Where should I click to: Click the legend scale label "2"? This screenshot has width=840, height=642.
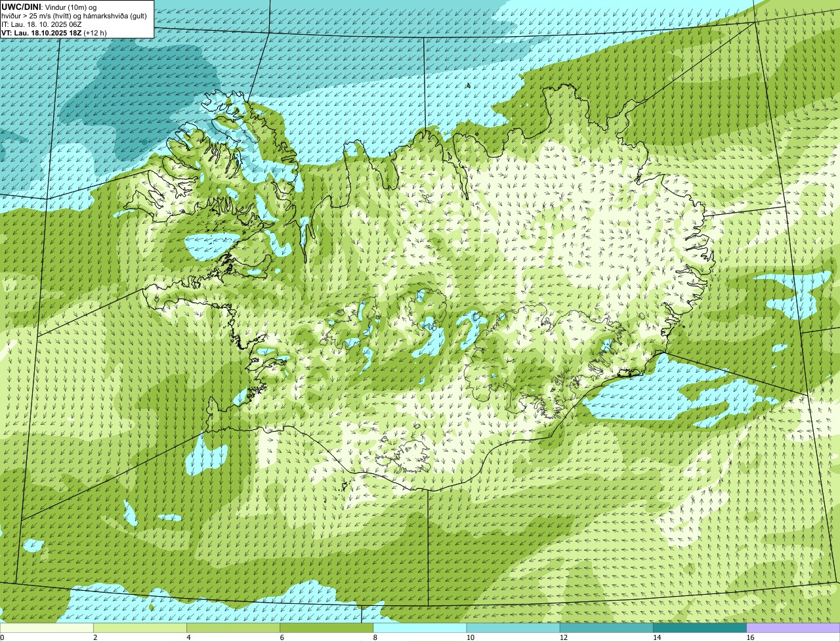coord(95,637)
